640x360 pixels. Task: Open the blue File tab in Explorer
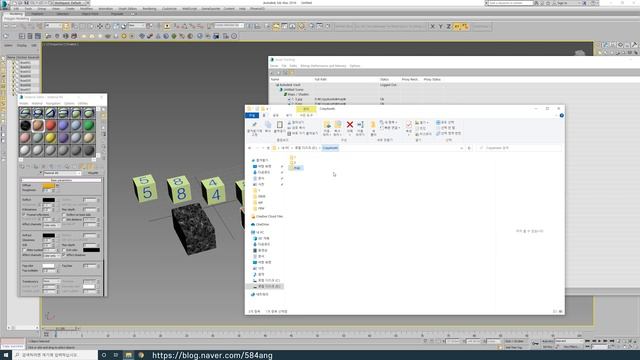point(253,116)
